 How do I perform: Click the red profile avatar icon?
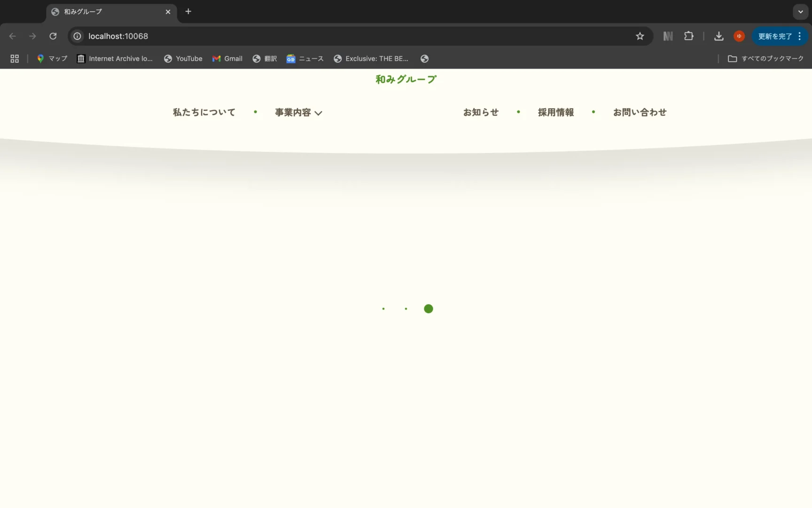point(739,36)
